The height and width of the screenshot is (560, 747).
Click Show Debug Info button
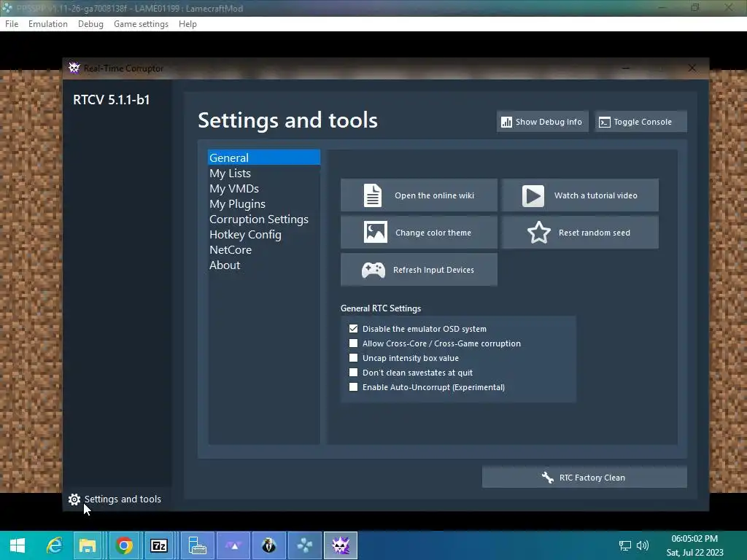tap(542, 122)
